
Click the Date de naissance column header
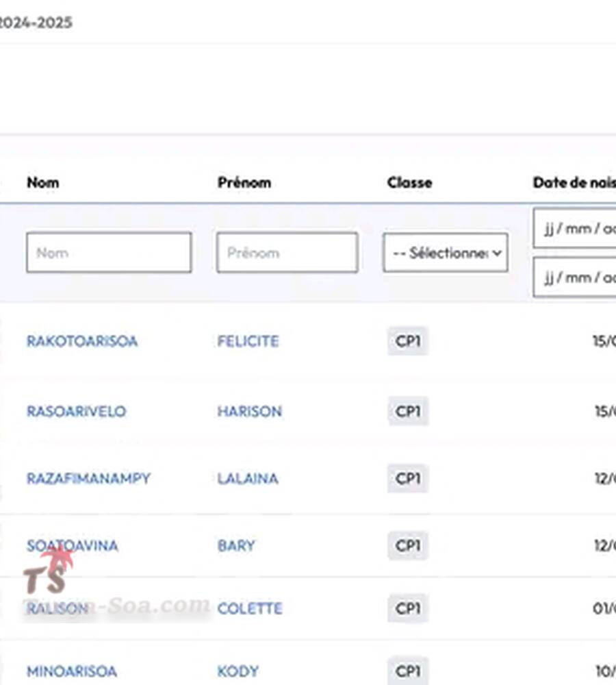[574, 183]
